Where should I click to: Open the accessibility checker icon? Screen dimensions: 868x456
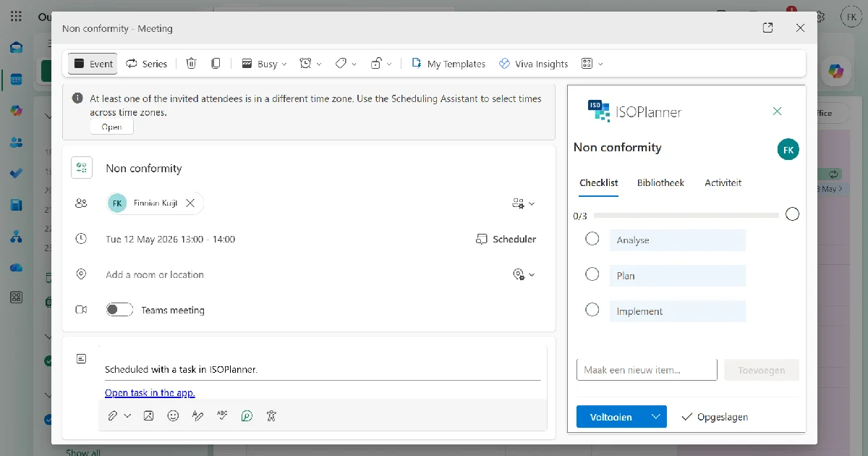(x=271, y=415)
